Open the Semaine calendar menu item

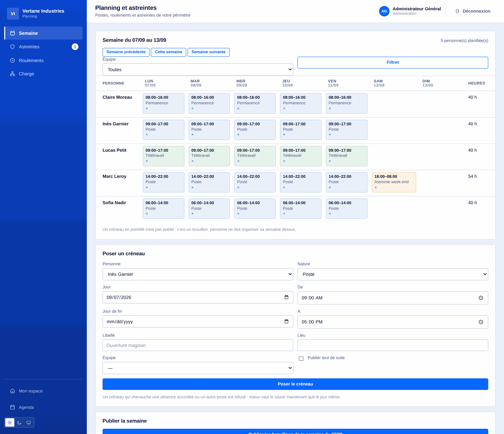tap(44, 33)
